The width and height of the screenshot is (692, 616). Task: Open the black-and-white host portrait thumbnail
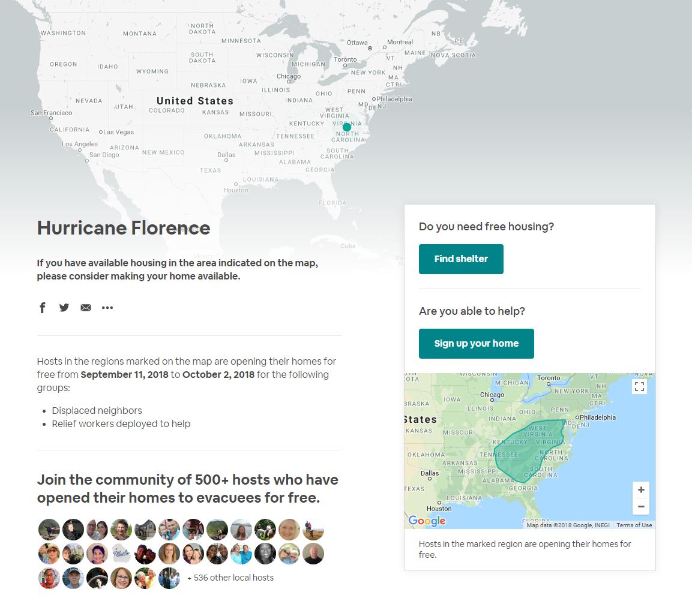[265, 554]
